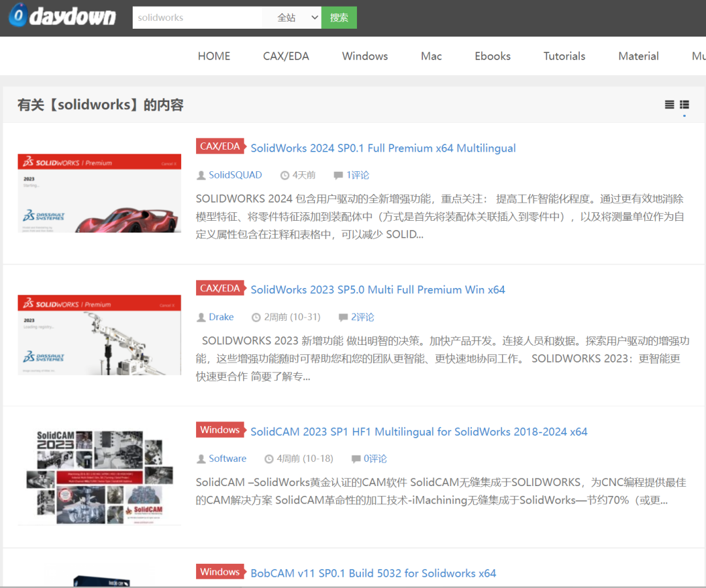Visit author SolidSQUAD's page
Screen dimensions: 706x588
(235, 175)
